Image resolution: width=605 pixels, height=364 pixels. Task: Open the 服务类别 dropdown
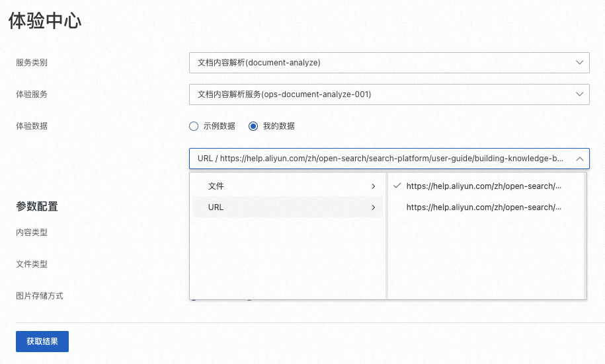[389, 63]
